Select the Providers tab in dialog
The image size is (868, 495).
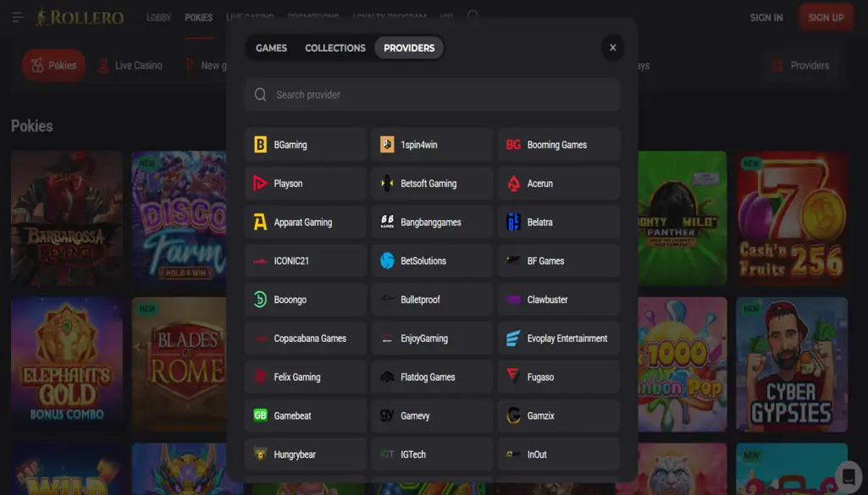tap(409, 48)
